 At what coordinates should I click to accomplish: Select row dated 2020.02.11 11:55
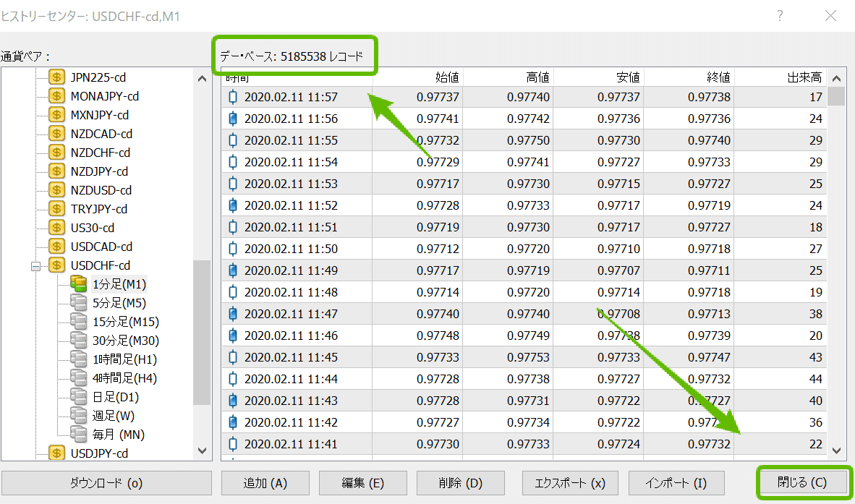point(524,140)
